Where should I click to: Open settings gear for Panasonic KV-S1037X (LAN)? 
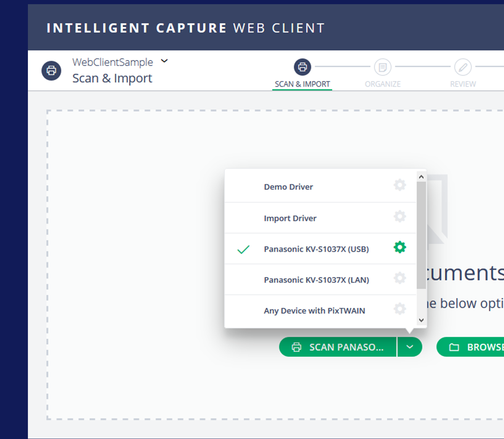point(400,278)
